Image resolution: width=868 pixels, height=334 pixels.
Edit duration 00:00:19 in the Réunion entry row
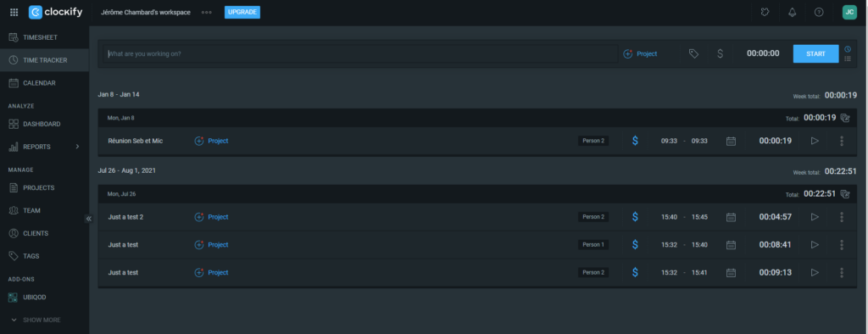[775, 141]
